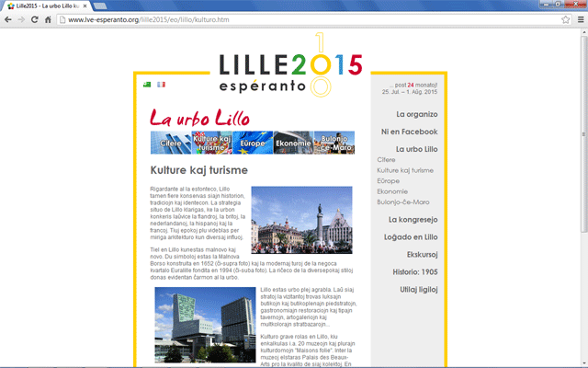Open the Cifere banner tile
The image size is (588, 368).
(171, 143)
